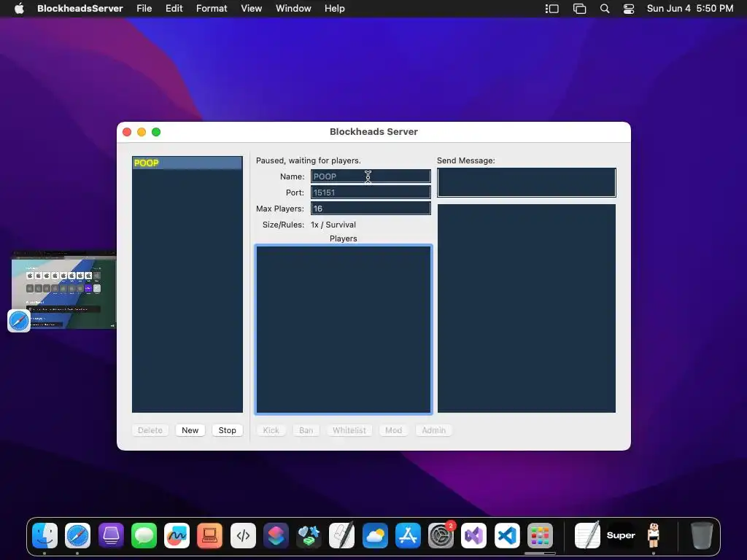Click the window tiling menu bar icon

[x=579, y=9]
